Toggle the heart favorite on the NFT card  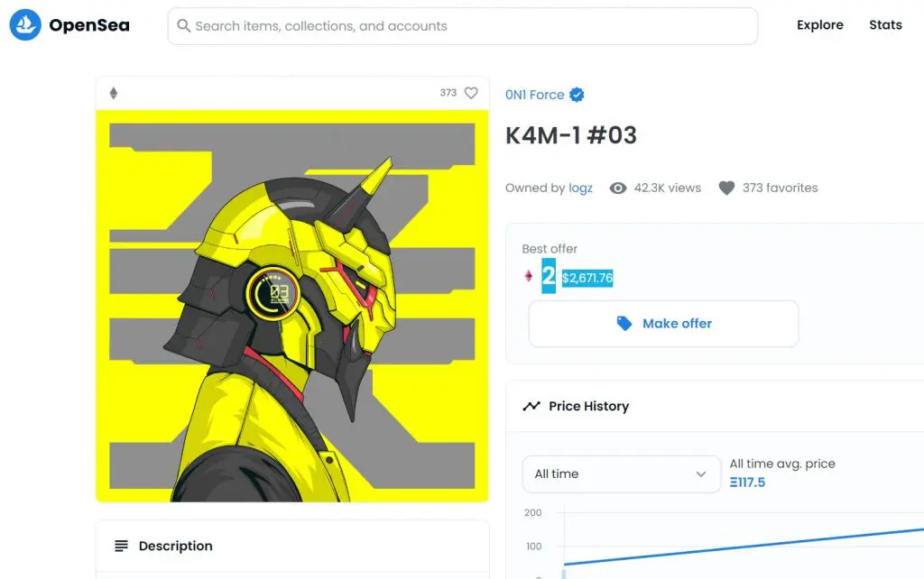pos(471,93)
